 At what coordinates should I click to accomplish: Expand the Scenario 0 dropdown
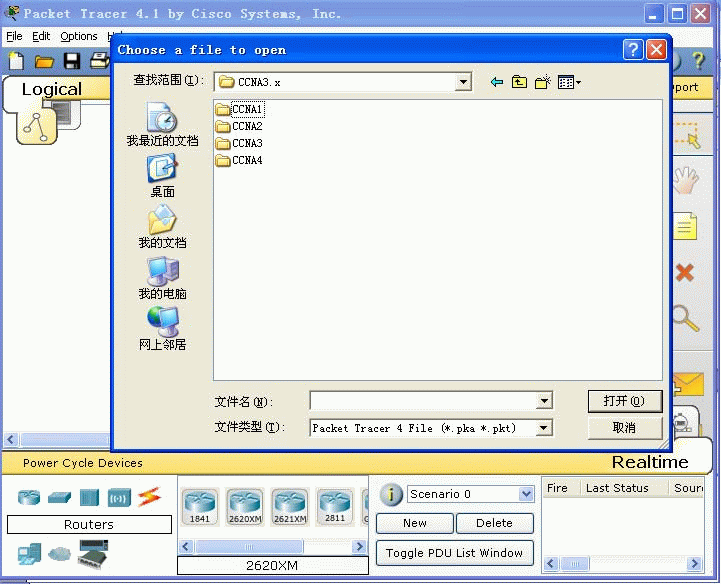(x=526, y=494)
